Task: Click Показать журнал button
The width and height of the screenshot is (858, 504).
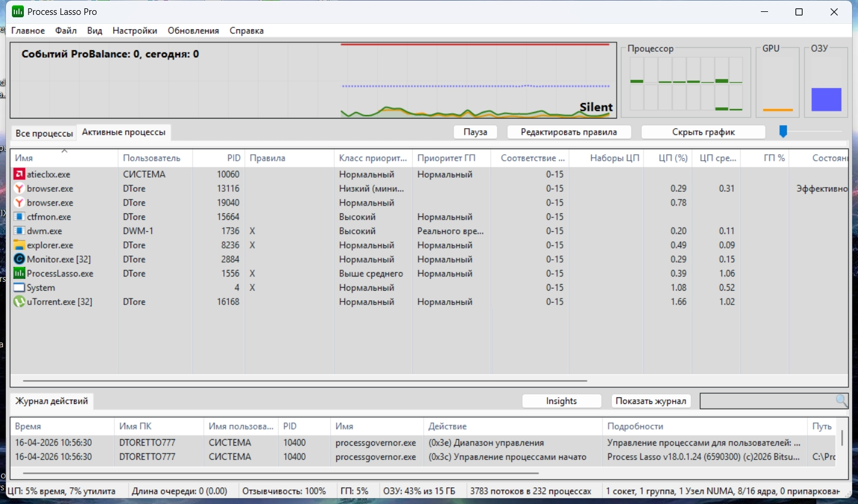Action: point(651,402)
